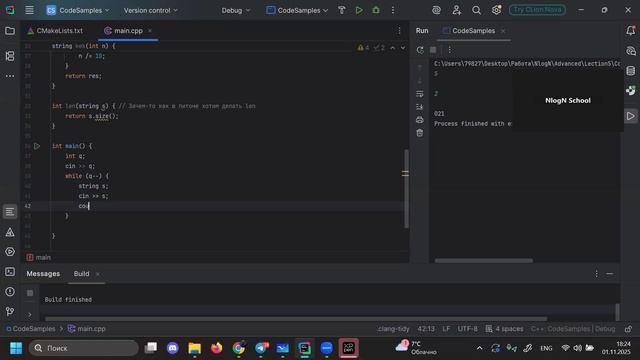Image resolution: width=640 pixels, height=360 pixels.
Task: Open the Debug build profile dropdown
Action: click(236, 10)
